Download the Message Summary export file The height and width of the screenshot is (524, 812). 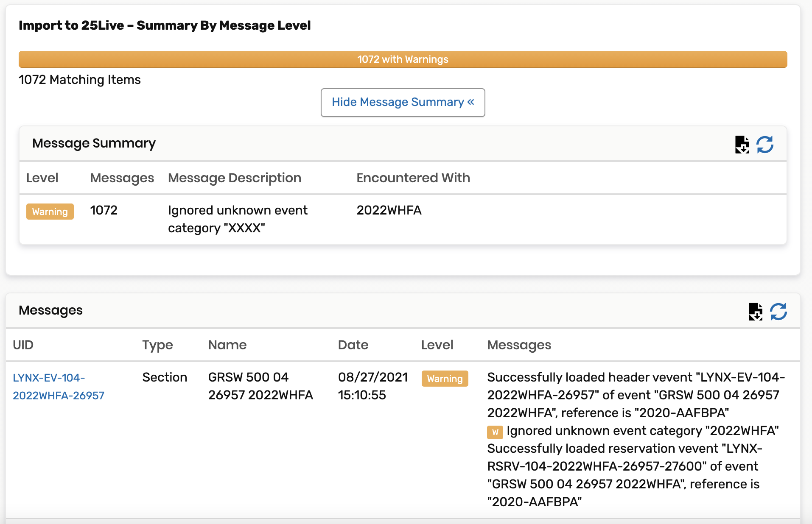click(x=742, y=145)
